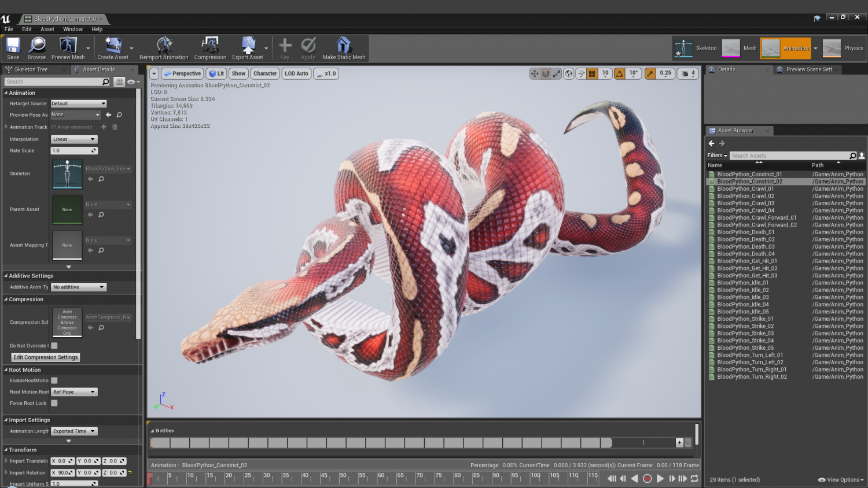868x488 pixels.
Task: Switch to Physics editing mode
Action: tap(843, 48)
